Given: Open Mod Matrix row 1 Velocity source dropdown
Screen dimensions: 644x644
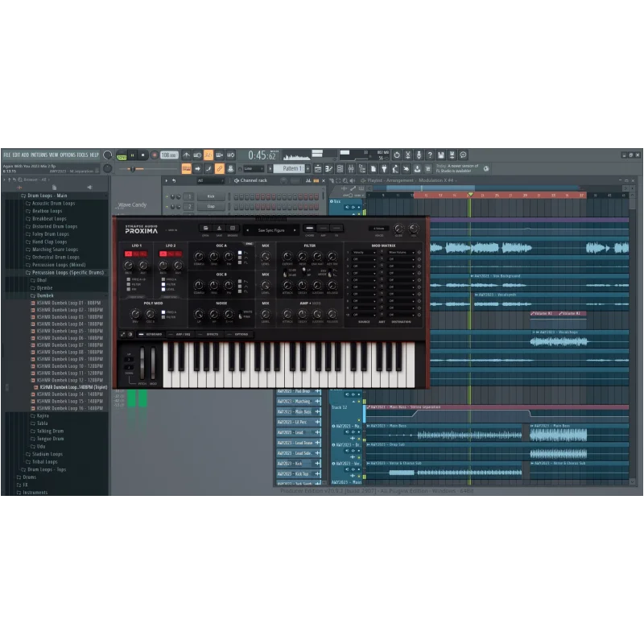Looking at the screenshot, I should point(364,252).
